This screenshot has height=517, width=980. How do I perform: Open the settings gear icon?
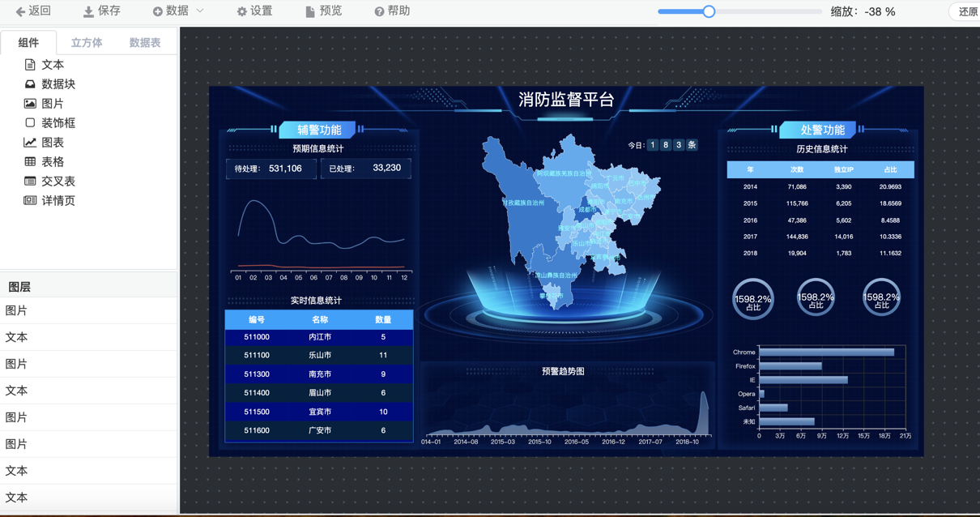pyautogui.click(x=241, y=11)
